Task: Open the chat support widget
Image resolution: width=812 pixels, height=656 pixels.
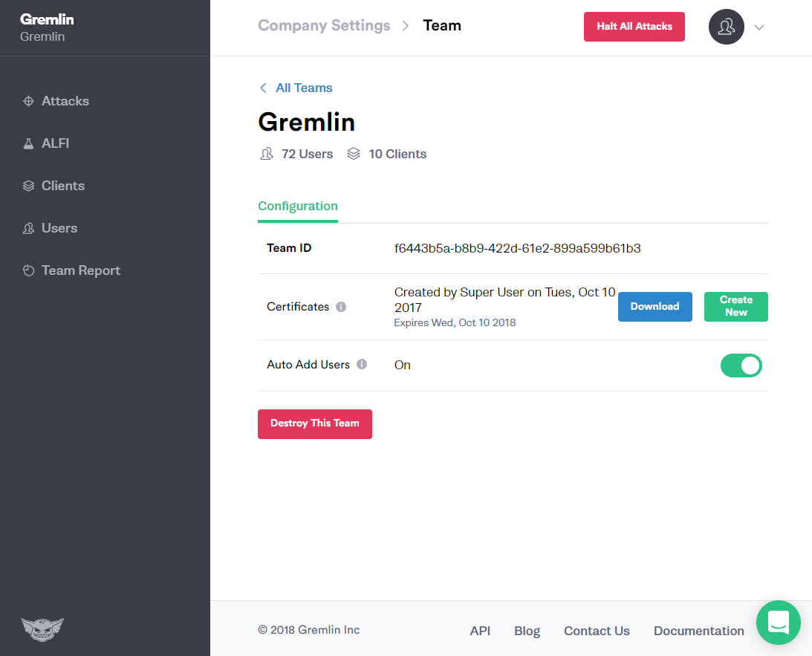Action: (x=779, y=623)
